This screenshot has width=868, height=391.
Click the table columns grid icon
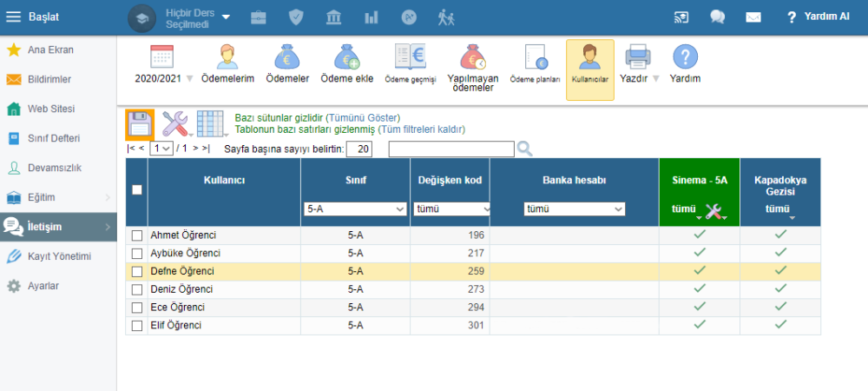point(210,124)
